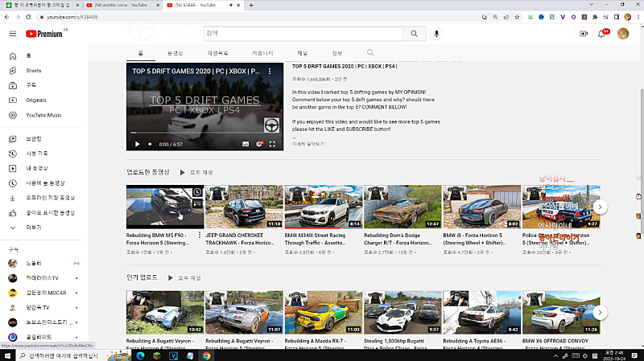
Task: Mute the featured video's volume
Action: coord(150,144)
